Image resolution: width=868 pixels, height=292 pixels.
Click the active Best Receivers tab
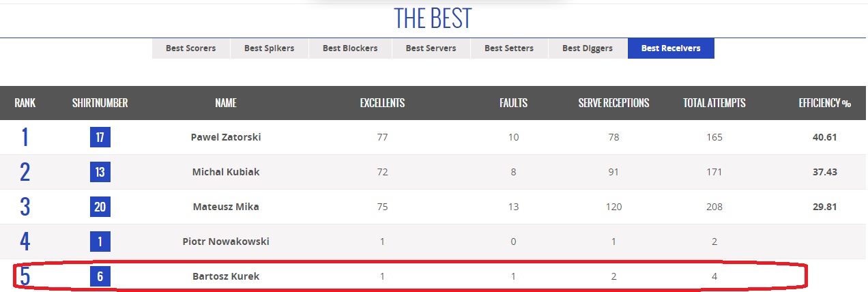click(671, 48)
